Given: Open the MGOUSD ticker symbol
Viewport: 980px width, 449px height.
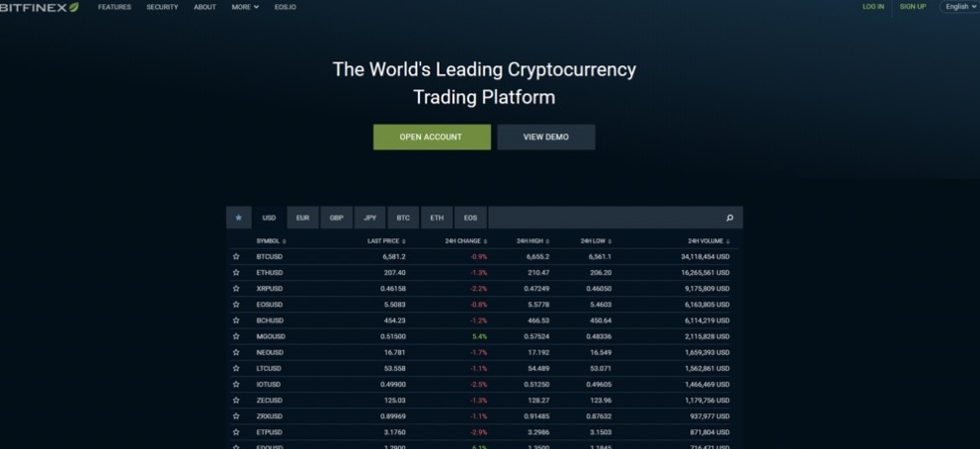Looking at the screenshot, I should coord(271,336).
